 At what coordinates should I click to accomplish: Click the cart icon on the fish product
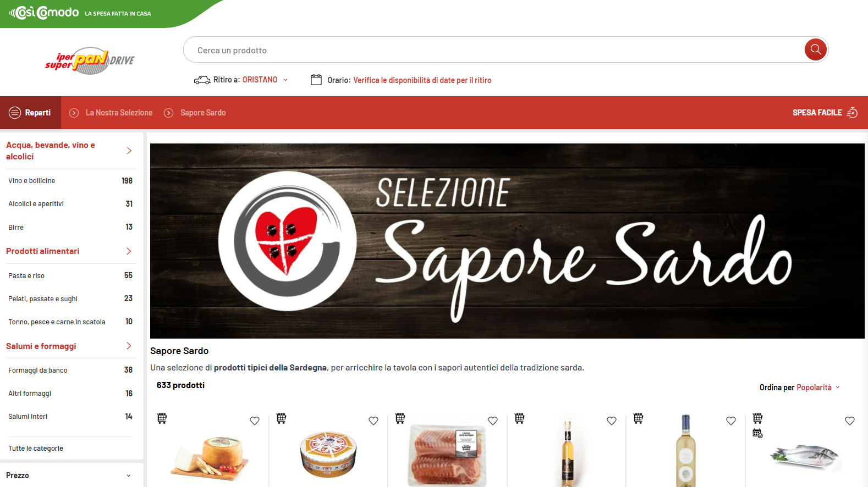pyautogui.click(x=757, y=418)
